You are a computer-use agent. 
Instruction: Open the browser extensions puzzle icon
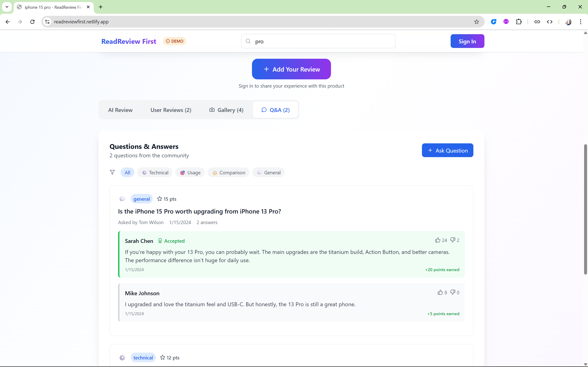tap(518, 22)
